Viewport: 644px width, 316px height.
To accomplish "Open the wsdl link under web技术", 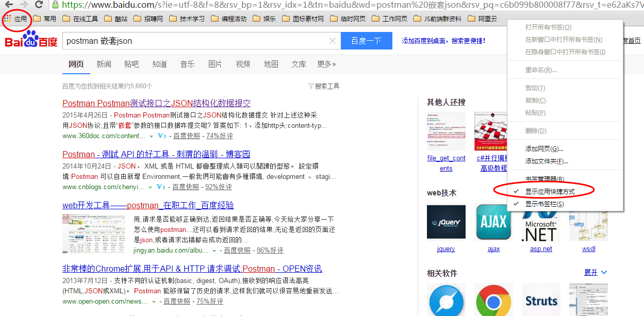I will pyautogui.click(x=588, y=248).
